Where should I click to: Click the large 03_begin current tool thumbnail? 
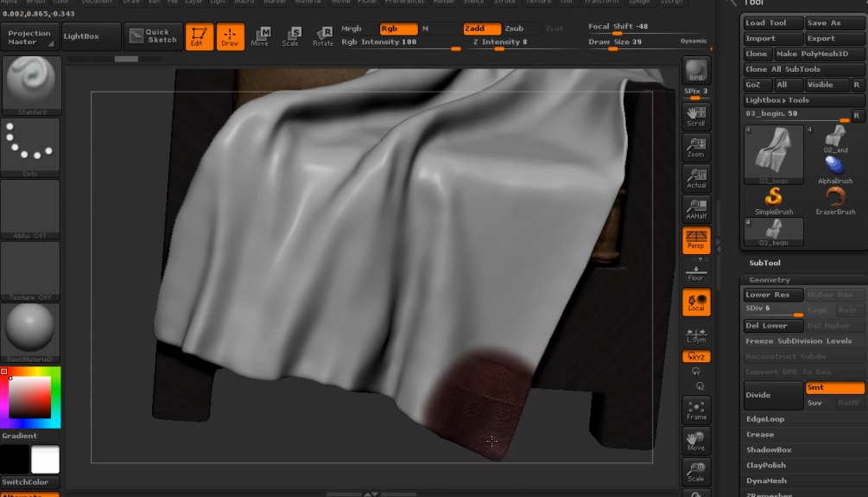point(773,154)
